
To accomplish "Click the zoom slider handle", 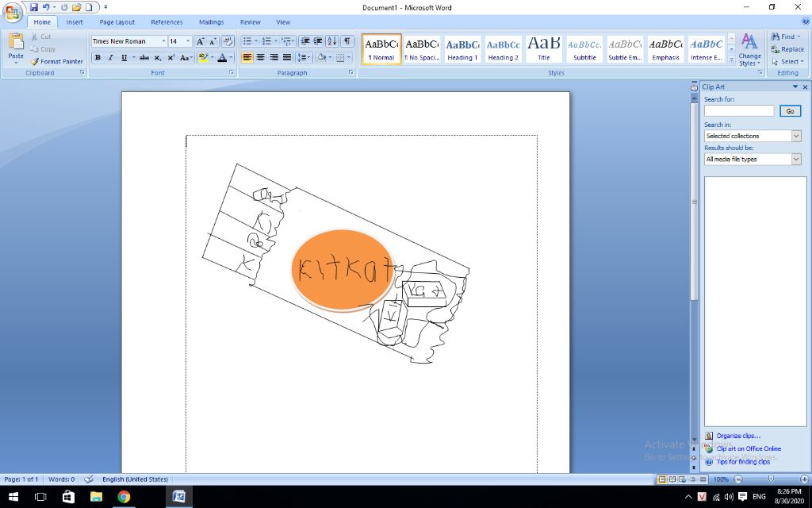I will pos(771,479).
